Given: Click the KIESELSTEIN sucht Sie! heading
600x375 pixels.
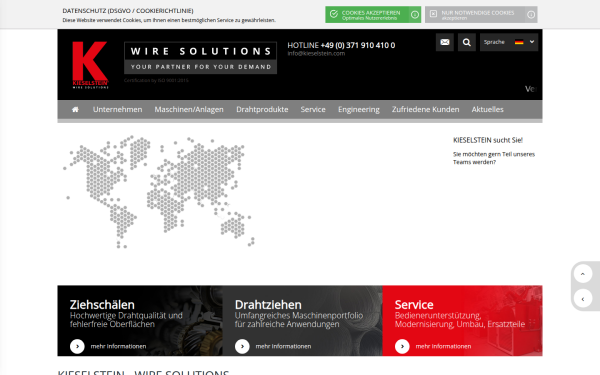Looking at the screenshot, I should 488,140.
